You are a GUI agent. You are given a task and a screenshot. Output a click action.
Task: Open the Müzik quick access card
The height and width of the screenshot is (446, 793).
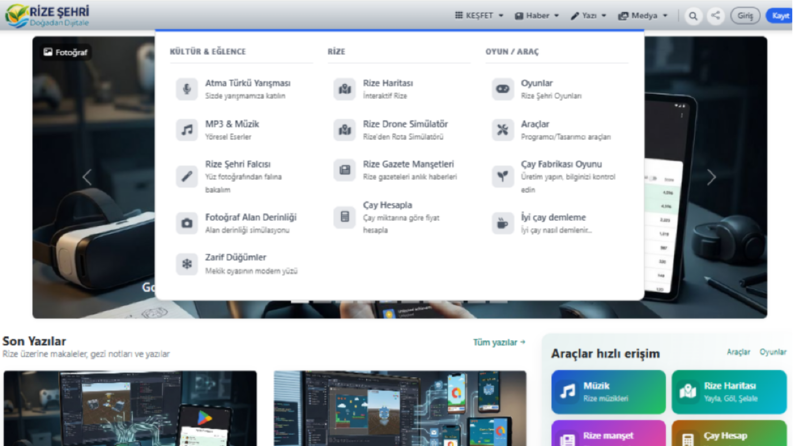608,392
